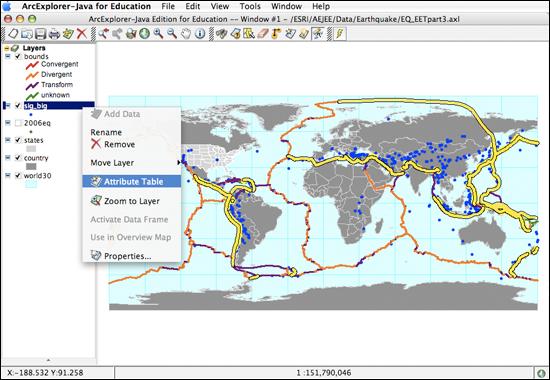Collapse the world30 layer legend

click(x=8, y=175)
